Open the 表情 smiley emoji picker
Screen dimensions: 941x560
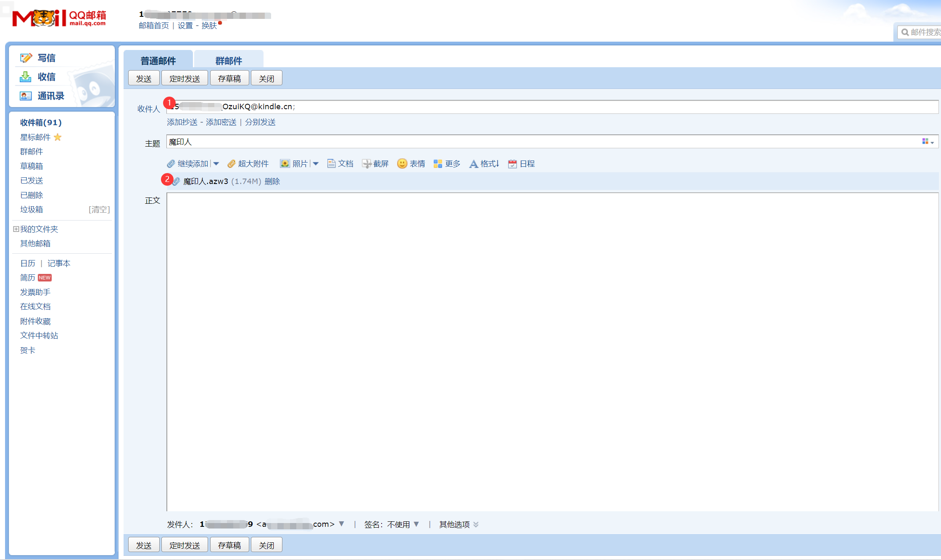pos(402,163)
